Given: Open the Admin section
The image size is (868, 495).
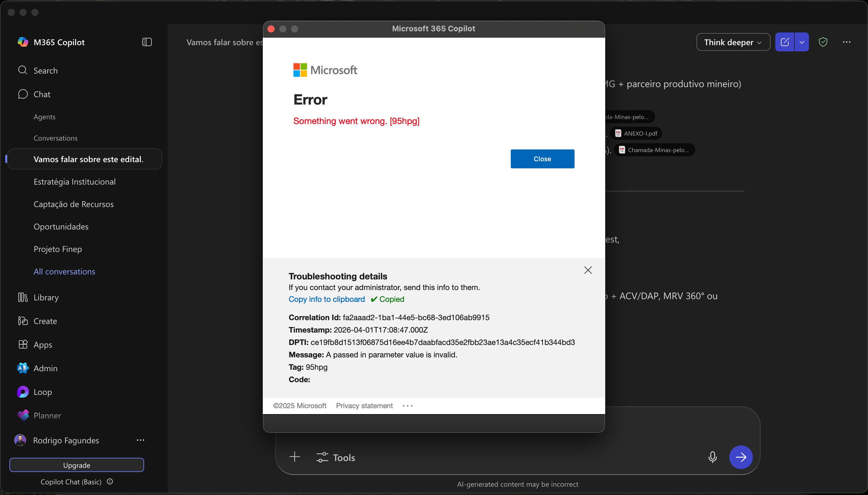Looking at the screenshot, I should pos(46,368).
